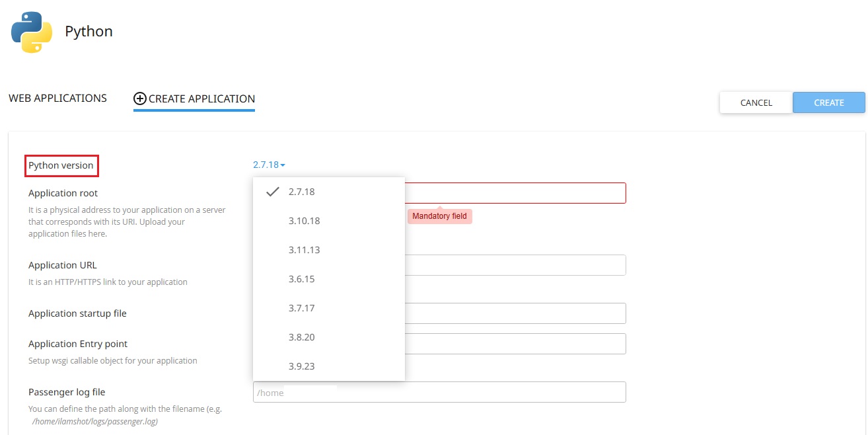Viewport: 868px width, 435px height.
Task: Choose Python version 3.11.13
Action: 304,250
